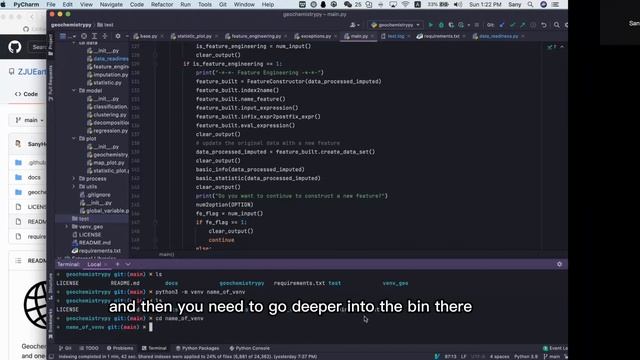Click the Wi-Fi icon in the macOS menu bar
The width and height of the screenshot is (640, 360).
click(x=405, y=4)
